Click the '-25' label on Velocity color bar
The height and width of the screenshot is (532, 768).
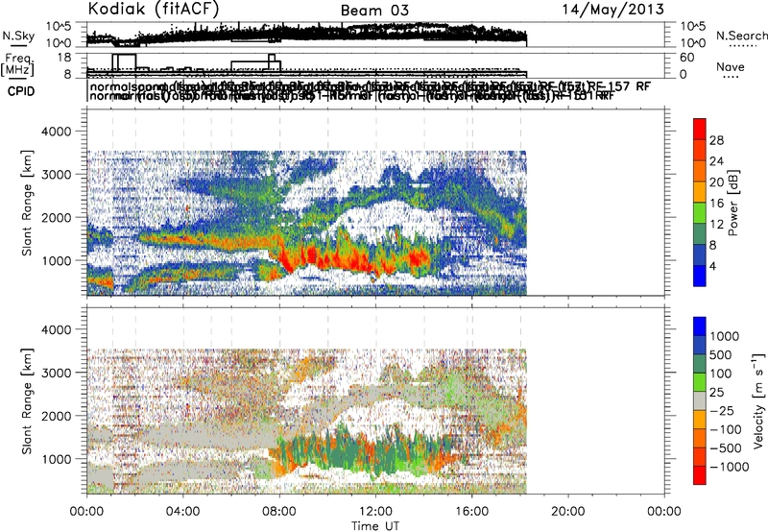coord(722,410)
